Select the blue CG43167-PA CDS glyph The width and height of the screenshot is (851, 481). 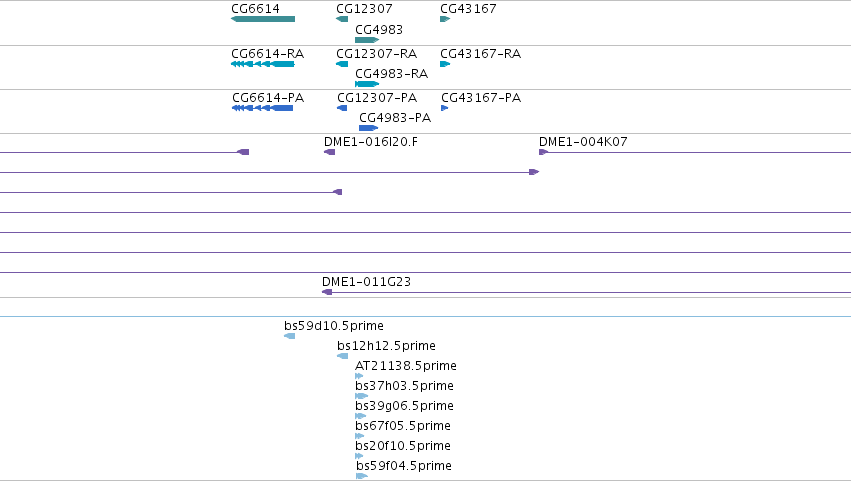(444, 108)
